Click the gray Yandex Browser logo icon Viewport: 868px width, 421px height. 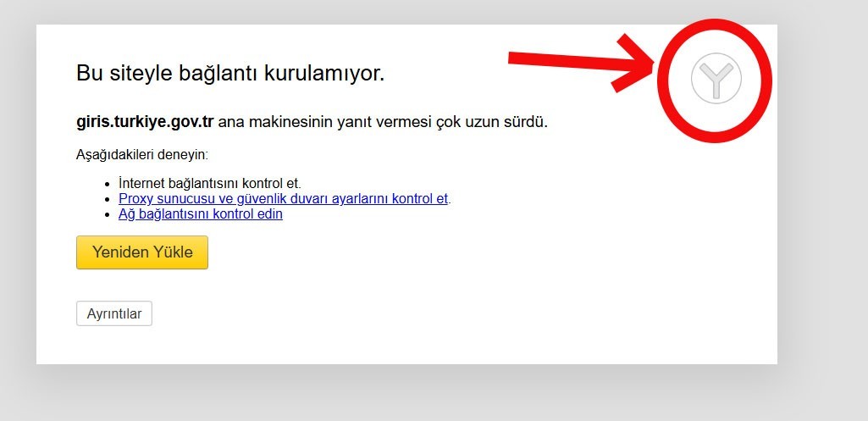pos(716,78)
